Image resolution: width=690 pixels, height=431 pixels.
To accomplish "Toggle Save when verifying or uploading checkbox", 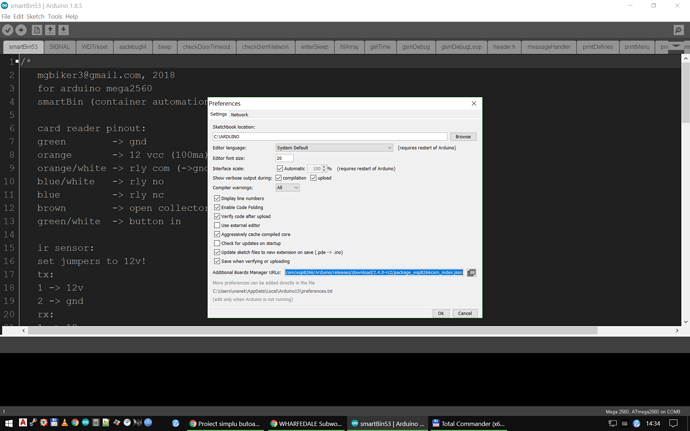I will click(217, 261).
